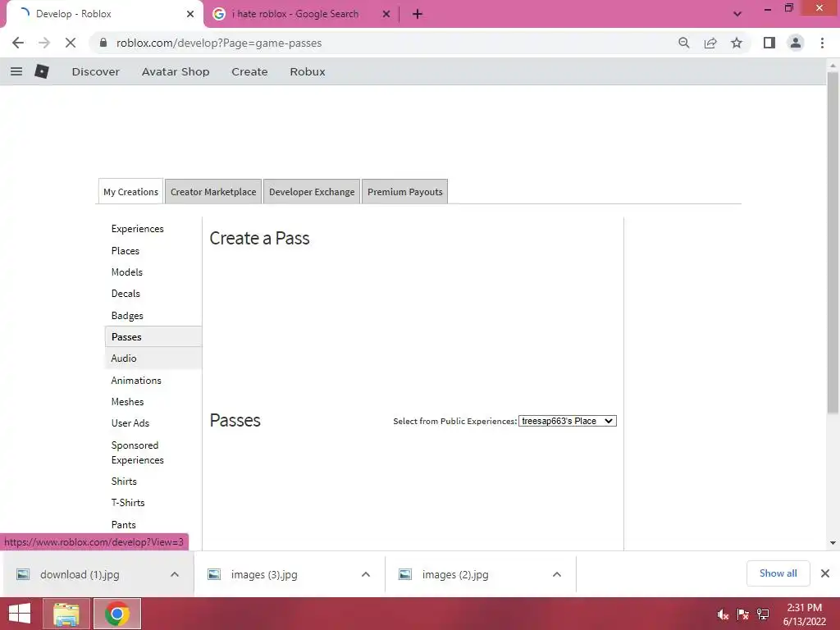The height and width of the screenshot is (630, 840).
Task: Select Meshes in the sidebar
Action: point(127,402)
